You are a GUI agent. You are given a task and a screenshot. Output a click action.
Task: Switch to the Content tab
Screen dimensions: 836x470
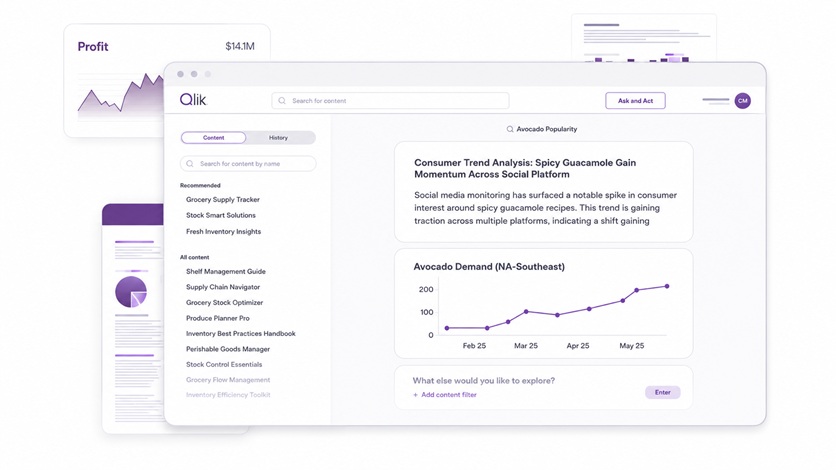point(213,137)
